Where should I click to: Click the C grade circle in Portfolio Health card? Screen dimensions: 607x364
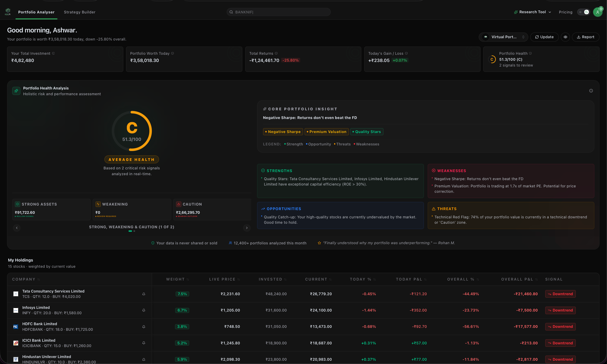492,59
